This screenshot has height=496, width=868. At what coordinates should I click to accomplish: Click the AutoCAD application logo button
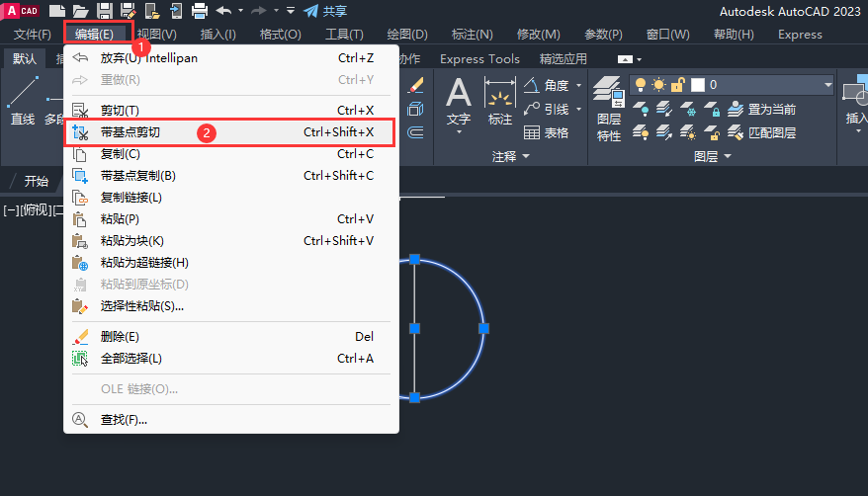pyautogui.click(x=22, y=11)
